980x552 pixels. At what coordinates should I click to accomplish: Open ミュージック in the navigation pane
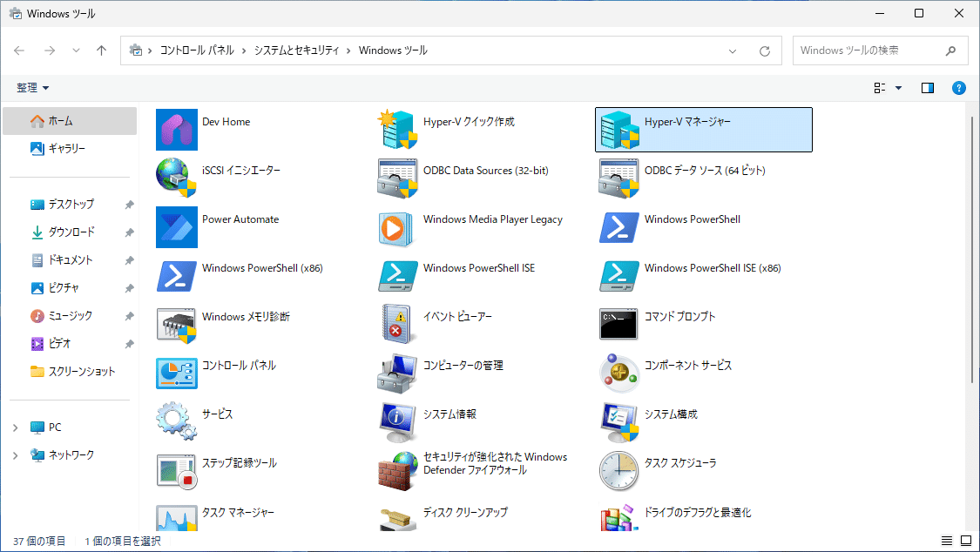[70, 316]
